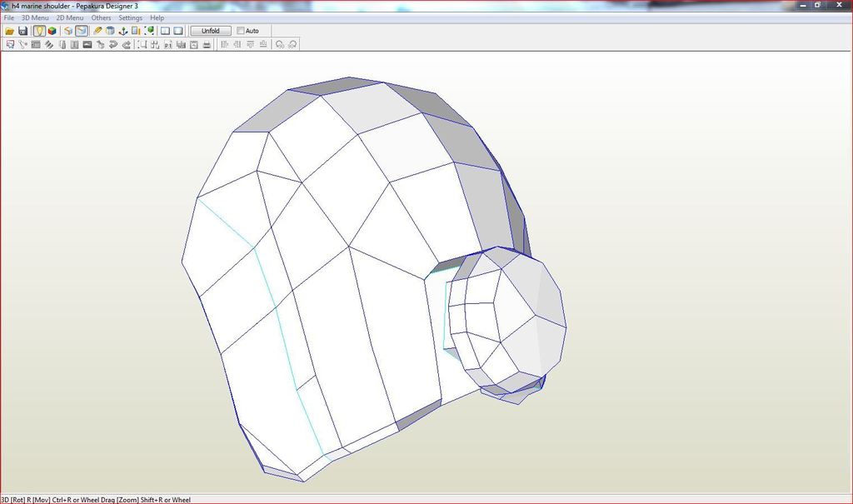The image size is (853, 504).
Task: Toggle the highlighted show-edges box icon
Action: pyautogui.click(x=82, y=31)
